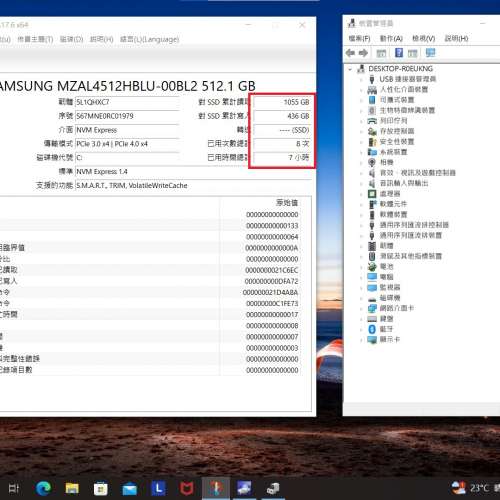
Task: Open 檢視(V) menu in Device Manager
Action: [423, 38]
